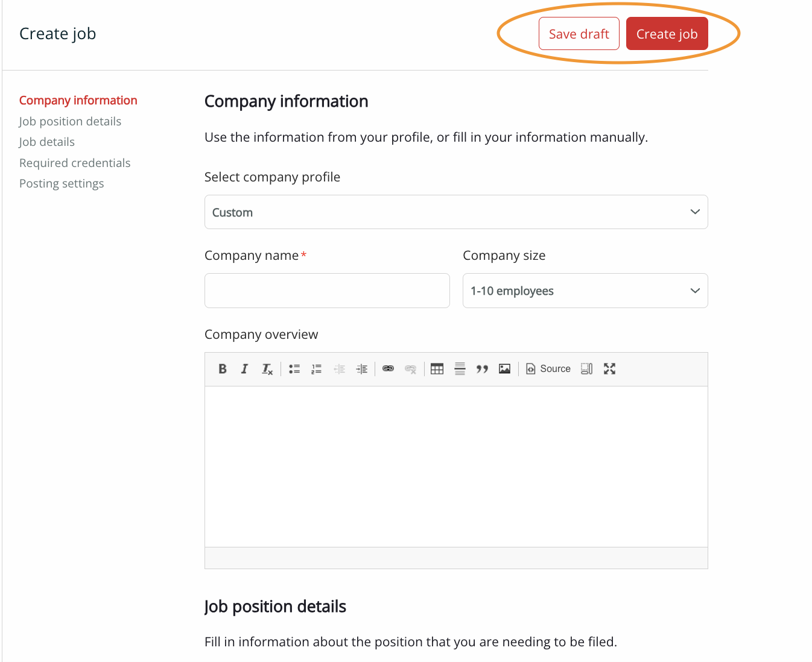Toggle italic formatting in the overview editor
Image resolution: width=812 pixels, height=662 pixels.
point(244,369)
